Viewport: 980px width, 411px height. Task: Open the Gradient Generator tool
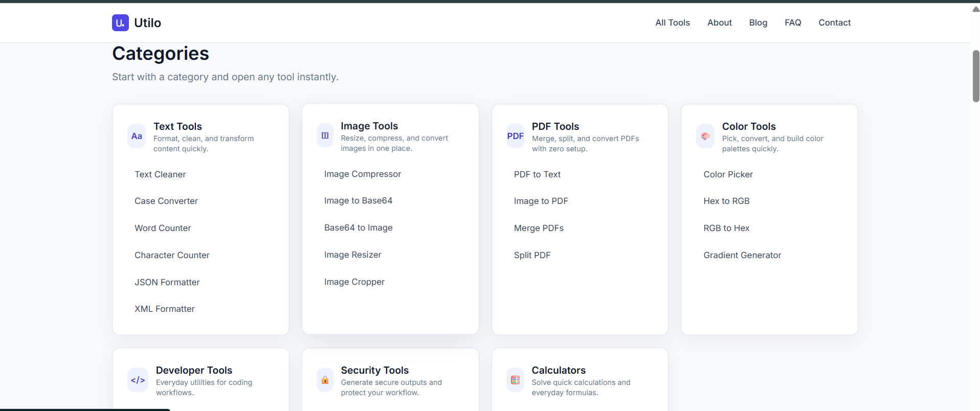[742, 255]
